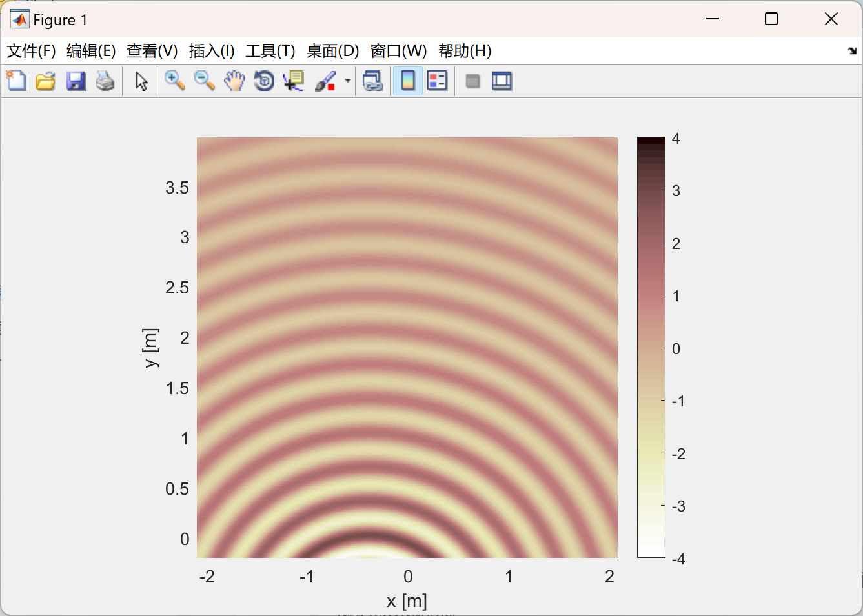Activate the Zoom In tool
The image size is (863, 616).
pyautogui.click(x=174, y=81)
